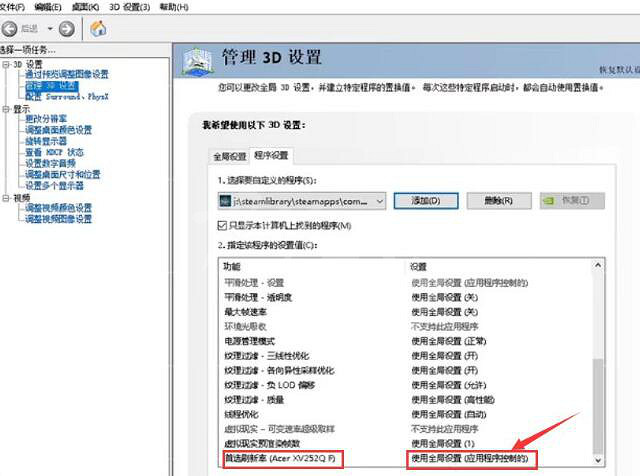This screenshot has width=640, height=476.
Task: Open 更改分辨率 in the tree
Action: (x=46, y=119)
